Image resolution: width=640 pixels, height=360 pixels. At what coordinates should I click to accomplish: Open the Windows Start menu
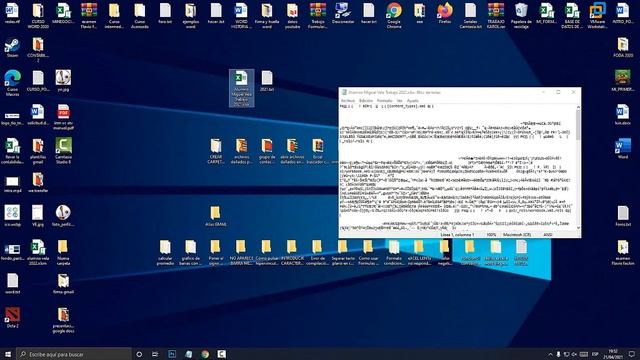8,354
